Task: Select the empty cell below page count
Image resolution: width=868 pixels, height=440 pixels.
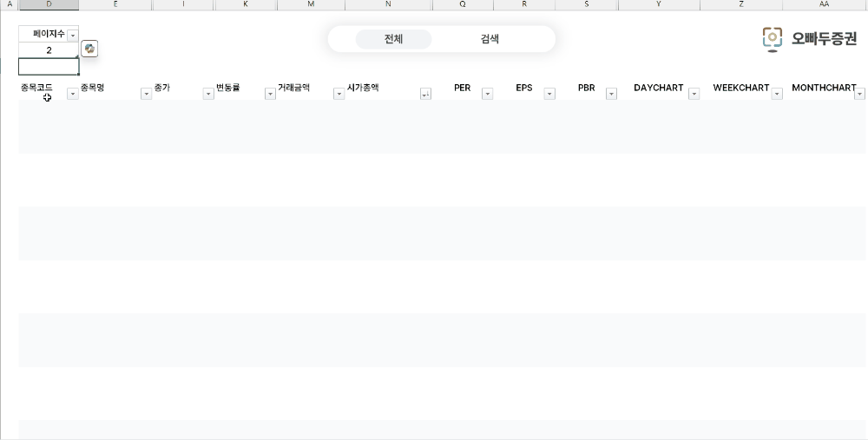Action: tap(49, 67)
